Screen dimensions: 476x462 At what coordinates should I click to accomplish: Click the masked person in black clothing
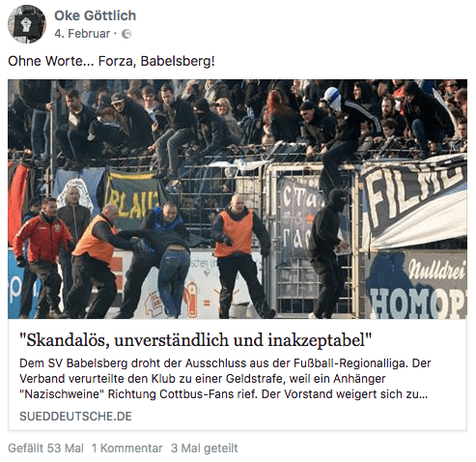pyautogui.click(x=328, y=253)
